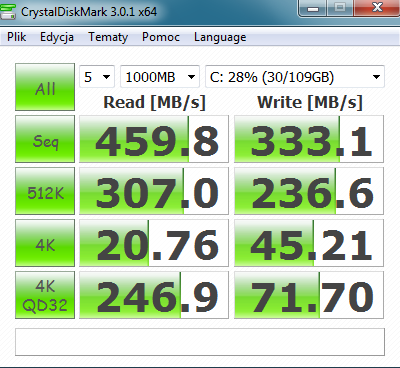Viewport: 400px width, 368px height.
Task: Expand the drive C: selection dropdown
Action: point(295,77)
